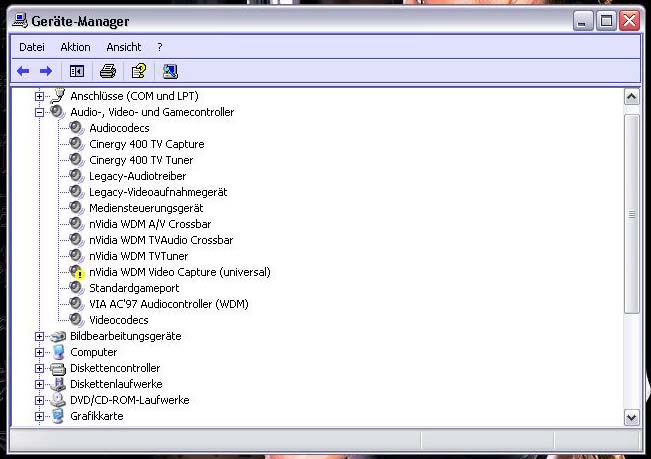Open the Aktion menu
The width and height of the screenshot is (651, 459).
pos(75,47)
